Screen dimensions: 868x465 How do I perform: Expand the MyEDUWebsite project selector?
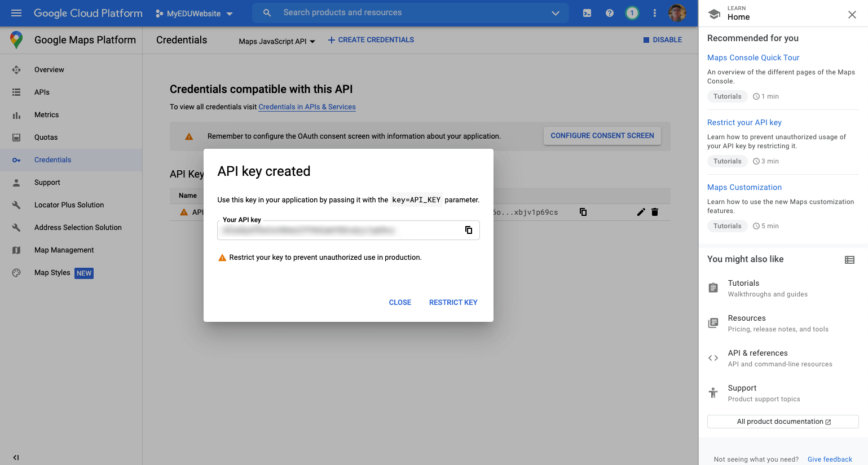[x=194, y=14]
